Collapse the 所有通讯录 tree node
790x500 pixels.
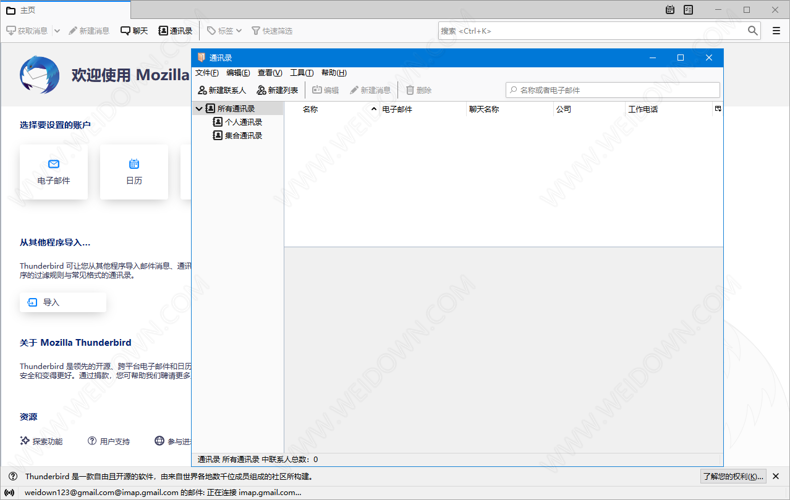point(200,109)
